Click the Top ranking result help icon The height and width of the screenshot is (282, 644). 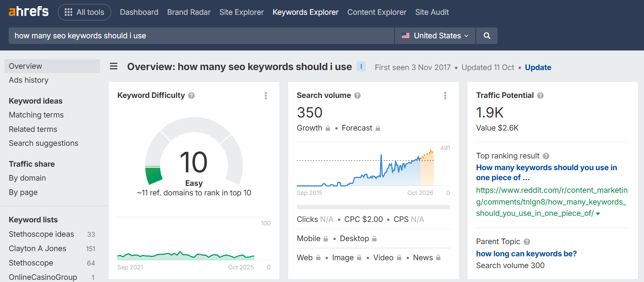[x=546, y=156]
